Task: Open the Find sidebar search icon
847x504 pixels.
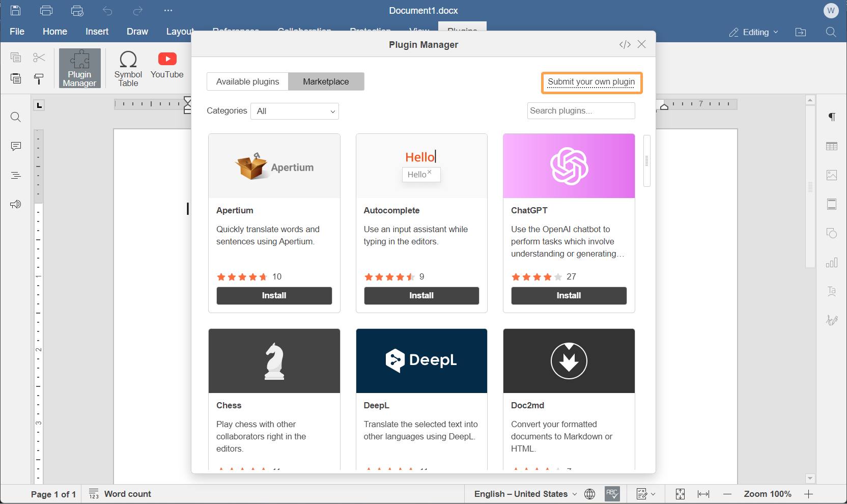Action: point(16,117)
